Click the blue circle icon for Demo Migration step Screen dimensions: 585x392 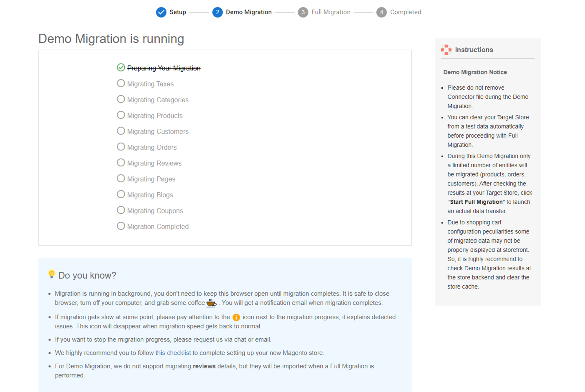coord(216,12)
